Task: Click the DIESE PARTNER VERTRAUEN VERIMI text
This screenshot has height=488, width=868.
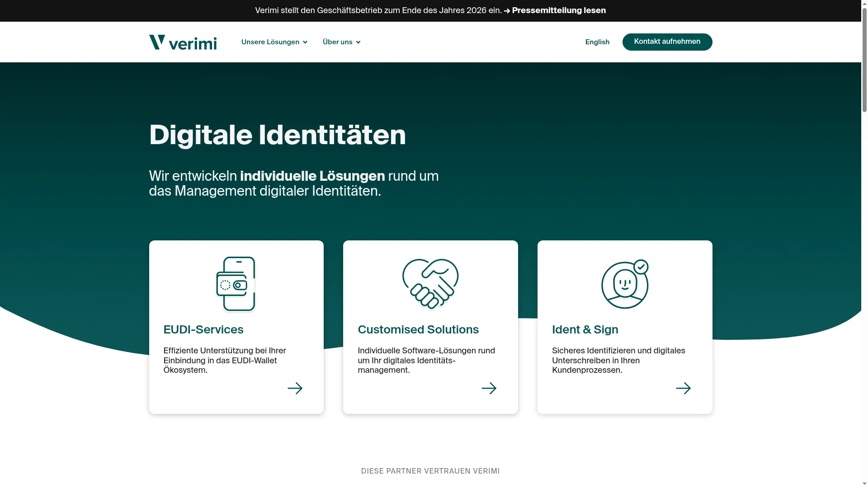Action: (430, 471)
